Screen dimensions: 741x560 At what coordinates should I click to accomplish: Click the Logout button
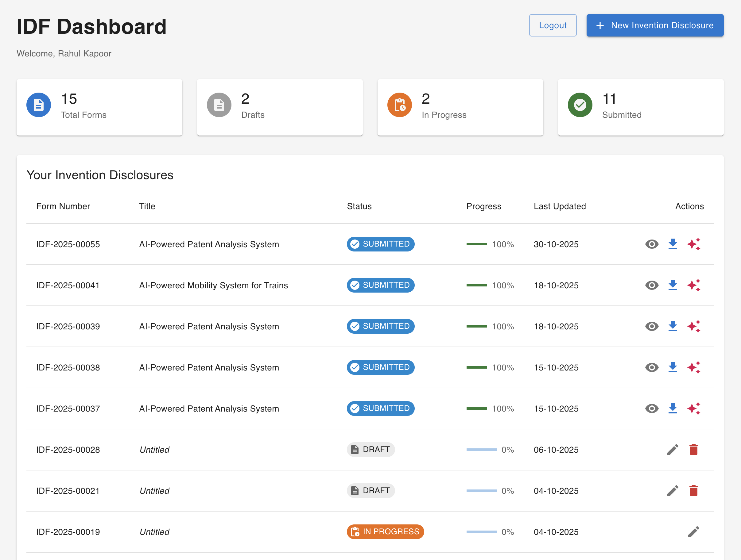553,25
